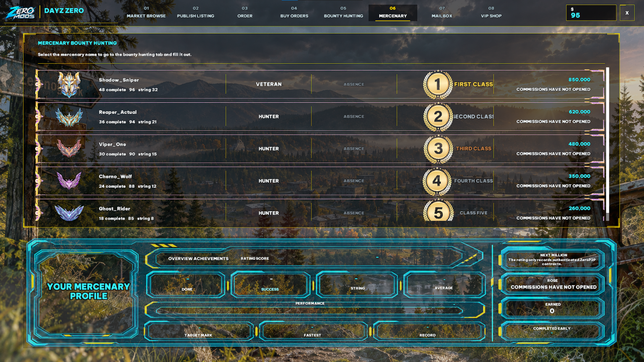Switch to the Publish Listing tab
This screenshot has width=644, height=362.
click(195, 13)
